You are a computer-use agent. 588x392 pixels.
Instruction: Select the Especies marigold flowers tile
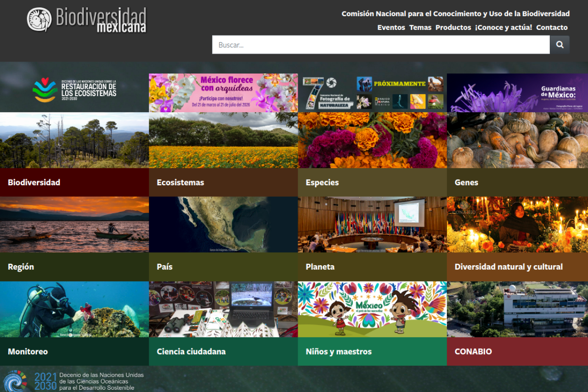pyautogui.click(x=372, y=140)
